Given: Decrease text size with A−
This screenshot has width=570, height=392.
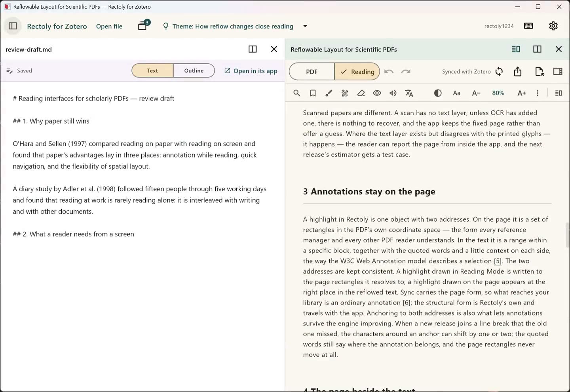Looking at the screenshot, I should tap(476, 93).
